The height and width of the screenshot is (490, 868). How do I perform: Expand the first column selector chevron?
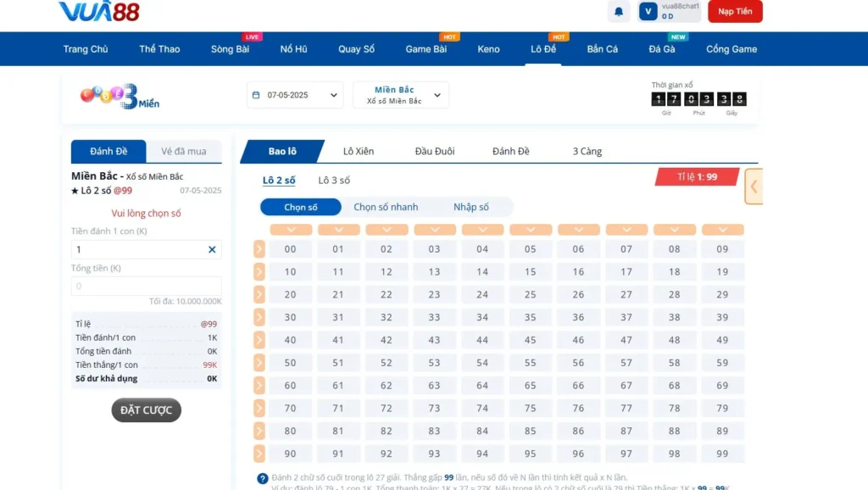click(290, 229)
